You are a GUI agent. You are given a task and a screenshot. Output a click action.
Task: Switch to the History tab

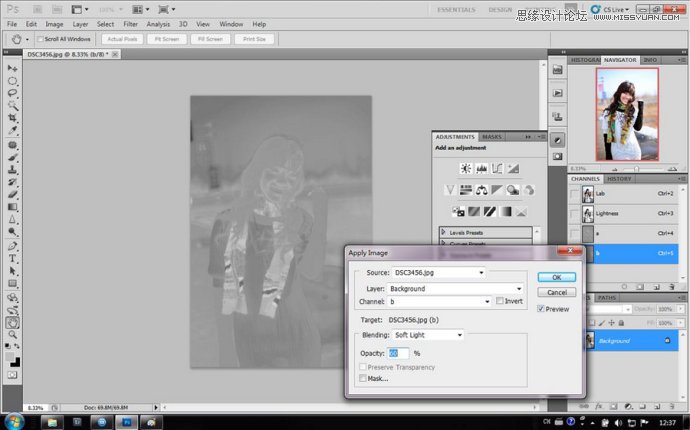tap(619, 179)
